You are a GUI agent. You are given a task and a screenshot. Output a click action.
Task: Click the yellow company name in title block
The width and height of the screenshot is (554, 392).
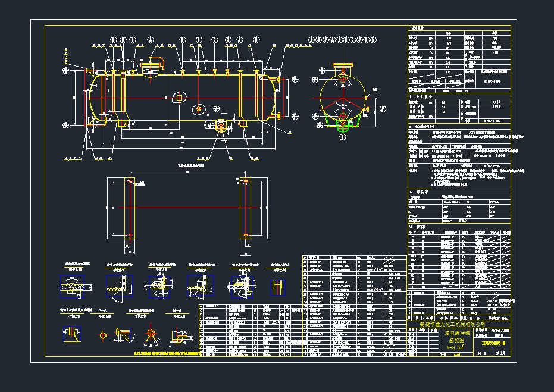tap(450, 325)
